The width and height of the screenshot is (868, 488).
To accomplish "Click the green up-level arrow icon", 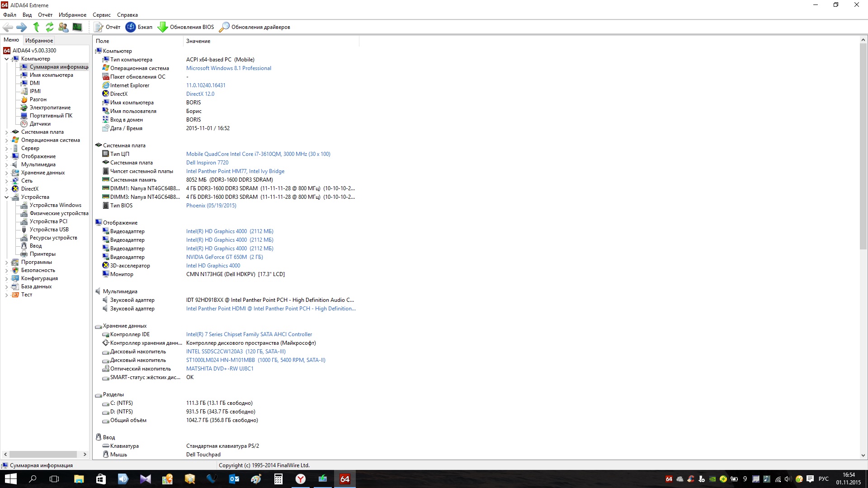I will click(36, 27).
